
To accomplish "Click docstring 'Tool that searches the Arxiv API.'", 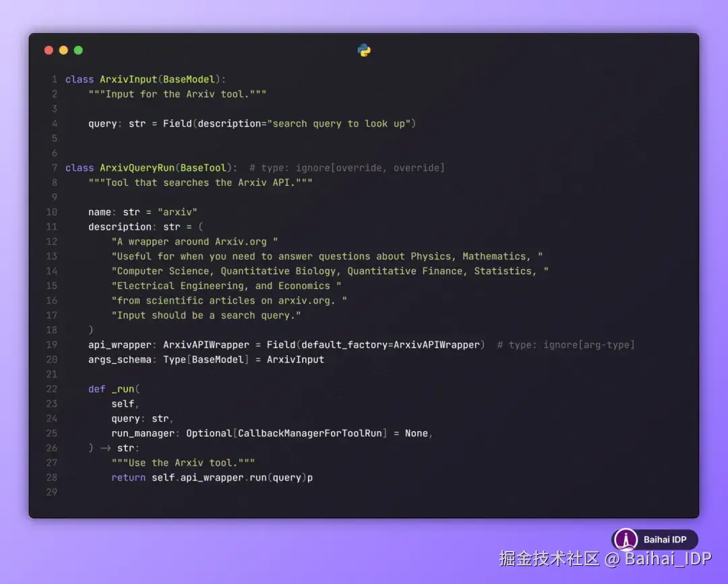I will (200, 183).
